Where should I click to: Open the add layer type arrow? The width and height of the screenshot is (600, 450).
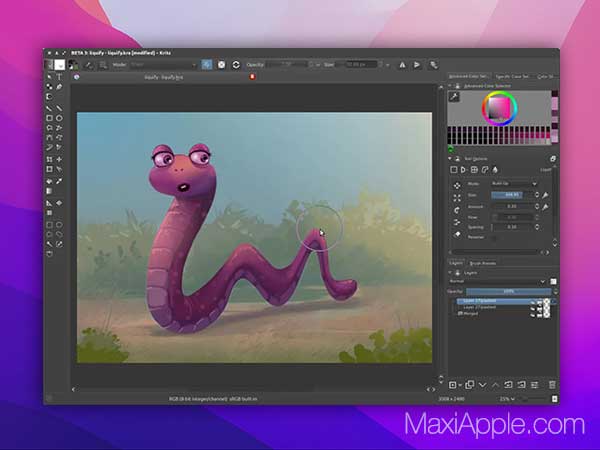pyautogui.click(x=460, y=385)
